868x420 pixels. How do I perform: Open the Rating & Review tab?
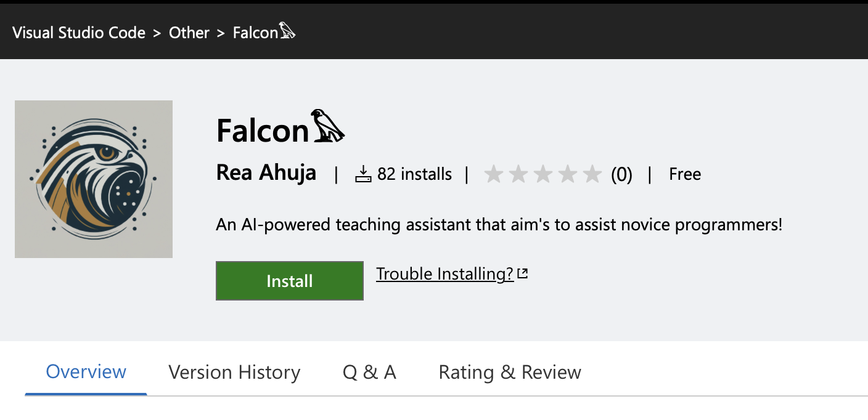[x=510, y=372]
